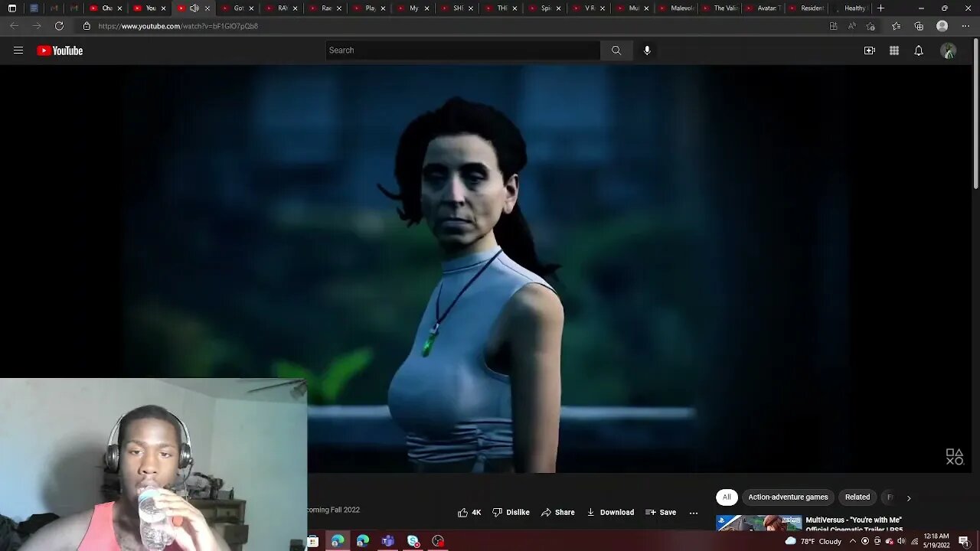Image resolution: width=980 pixels, height=551 pixels.
Task: Open the YouTube account avatar menu
Action: tap(949, 51)
